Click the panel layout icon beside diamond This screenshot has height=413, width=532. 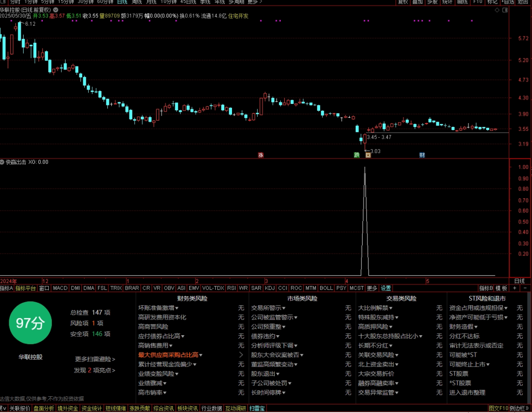pyautogui.click(x=505, y=10)
